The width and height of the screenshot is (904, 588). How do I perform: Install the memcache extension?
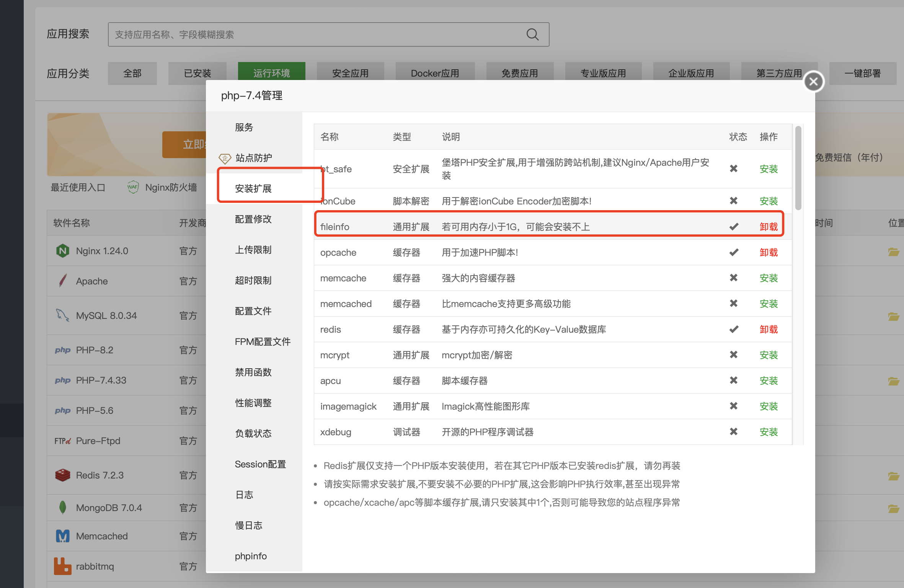point(769,278)
